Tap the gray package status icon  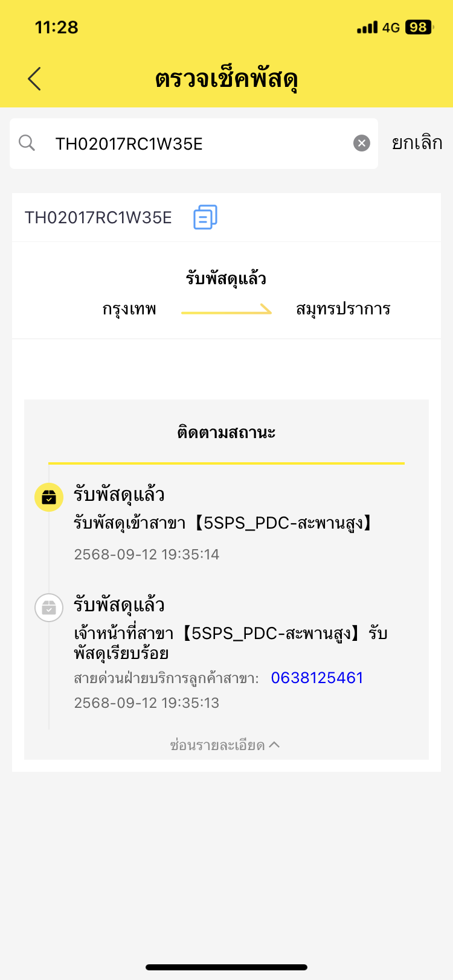tap(49, 608)
